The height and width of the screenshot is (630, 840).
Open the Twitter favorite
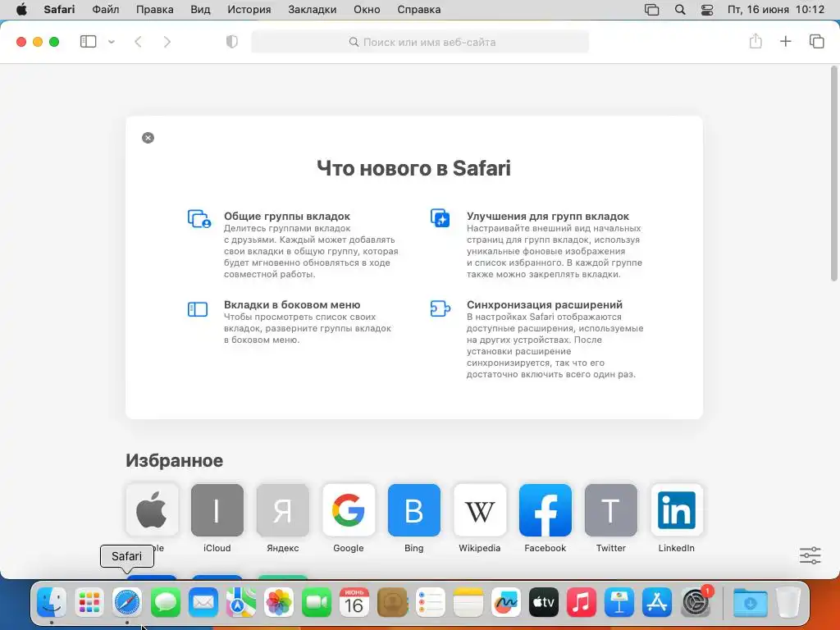point(610,510)
